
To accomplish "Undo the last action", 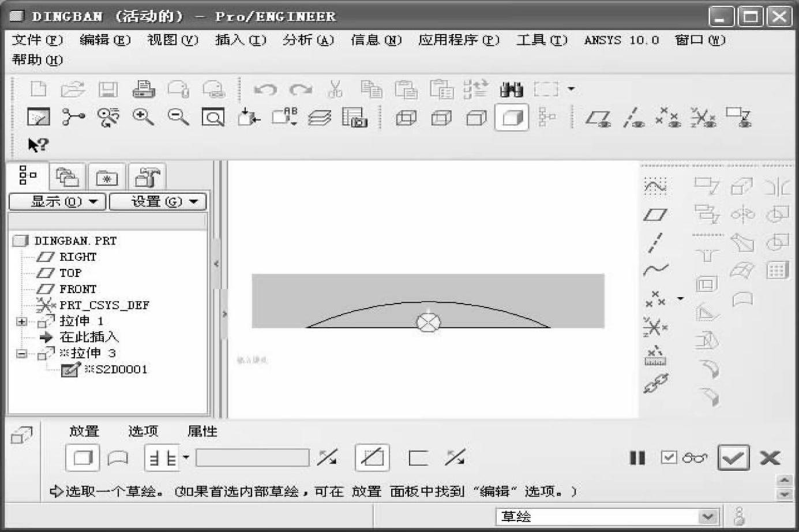I will [265, 89].
